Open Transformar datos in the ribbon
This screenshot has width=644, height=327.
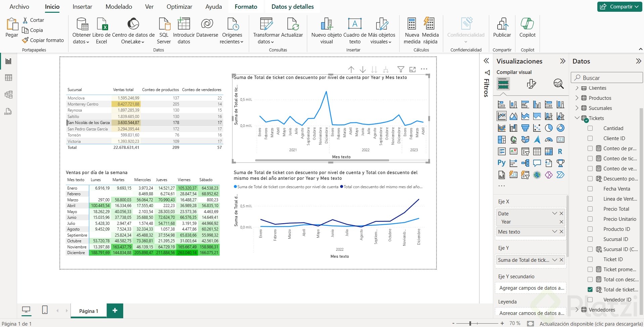click(x=266, y=31)
